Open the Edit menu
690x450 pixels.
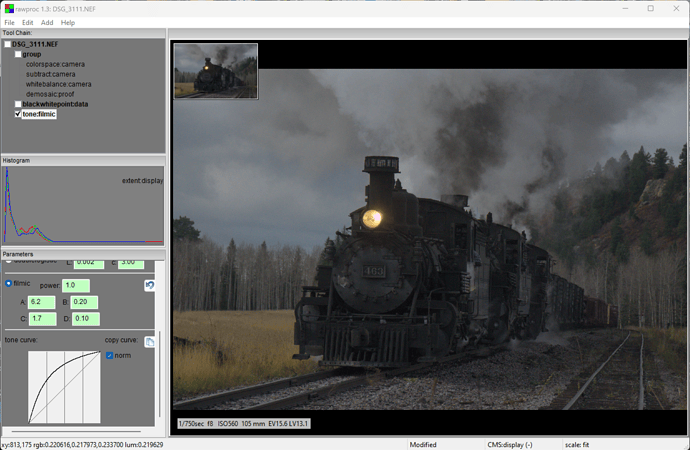pos(28,22)
